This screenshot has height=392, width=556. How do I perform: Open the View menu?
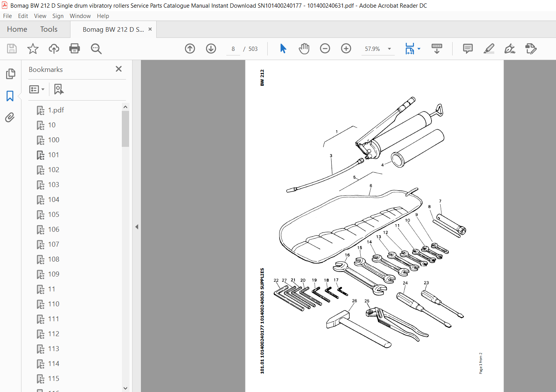[x=40, y=16]
